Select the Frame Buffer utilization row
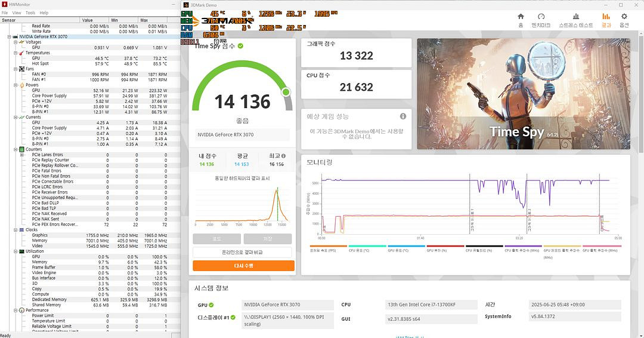Screen dimensions: 644x338 click(x=90, y=268)
